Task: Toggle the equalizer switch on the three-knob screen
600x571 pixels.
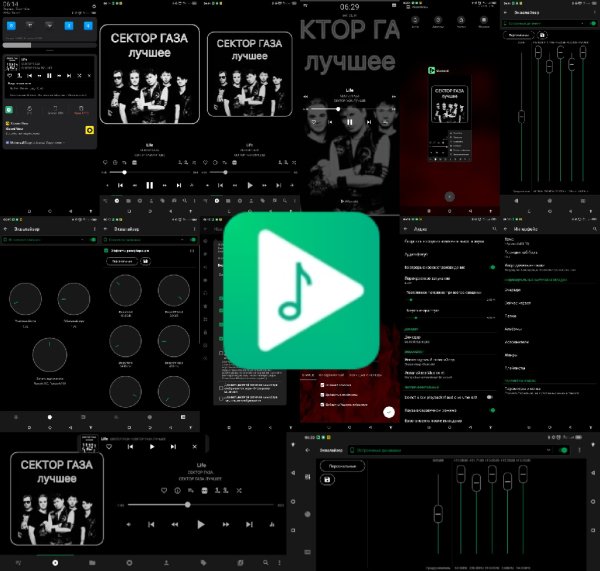Action: coord(93,240)
